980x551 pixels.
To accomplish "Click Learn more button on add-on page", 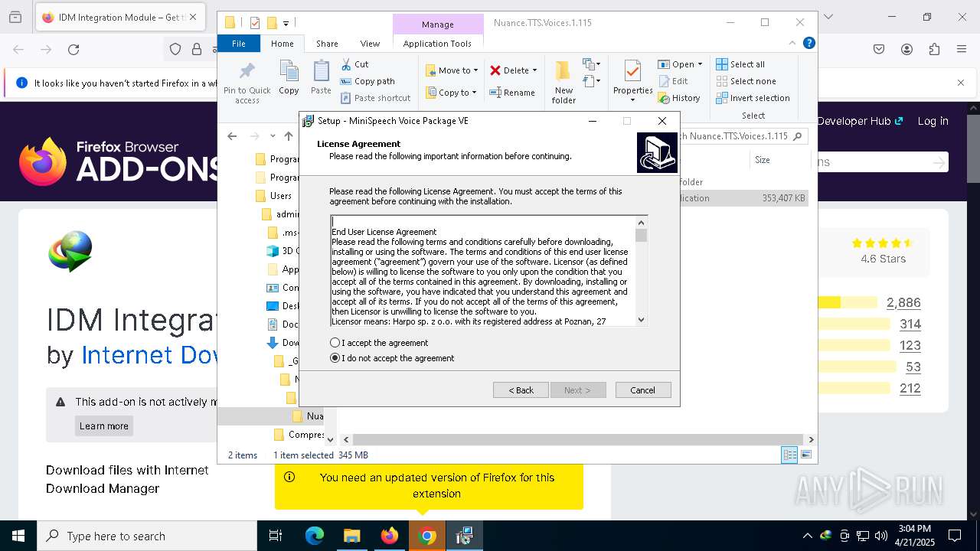I will pyautogui.click(x=104, y=426).
